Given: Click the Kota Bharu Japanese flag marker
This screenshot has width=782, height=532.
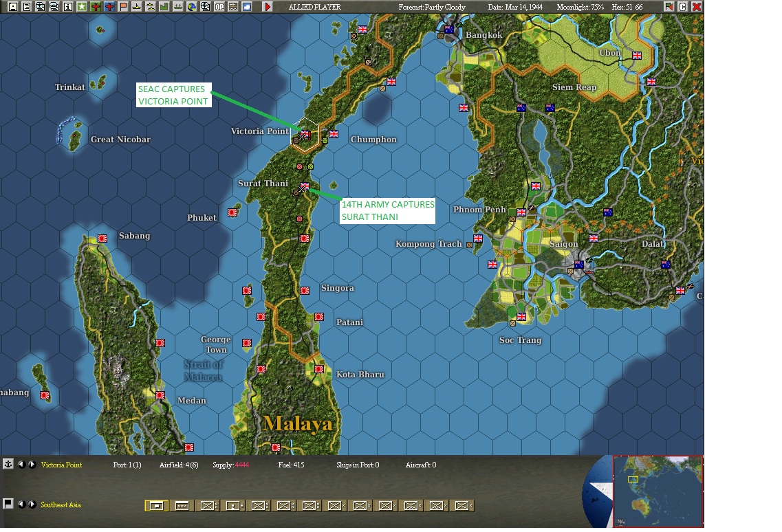Looking at the screenshot, I should pos(319,369).
